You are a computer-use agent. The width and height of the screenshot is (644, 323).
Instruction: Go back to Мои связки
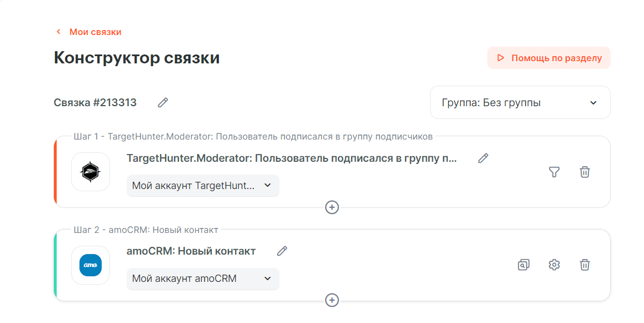tap(95, 32)
